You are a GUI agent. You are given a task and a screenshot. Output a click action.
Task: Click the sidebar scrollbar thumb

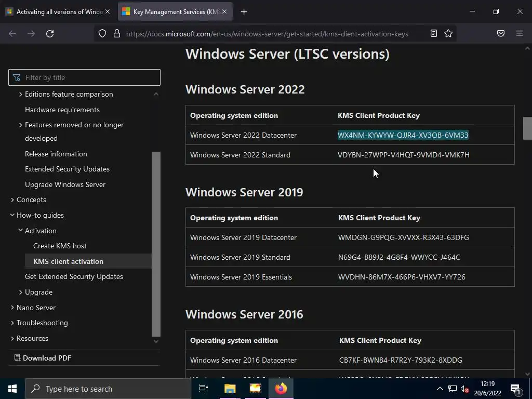click(x=156, y=244)
